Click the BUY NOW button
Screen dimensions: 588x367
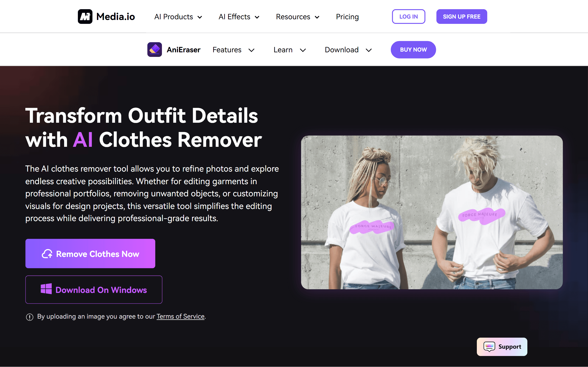point(413,50)
